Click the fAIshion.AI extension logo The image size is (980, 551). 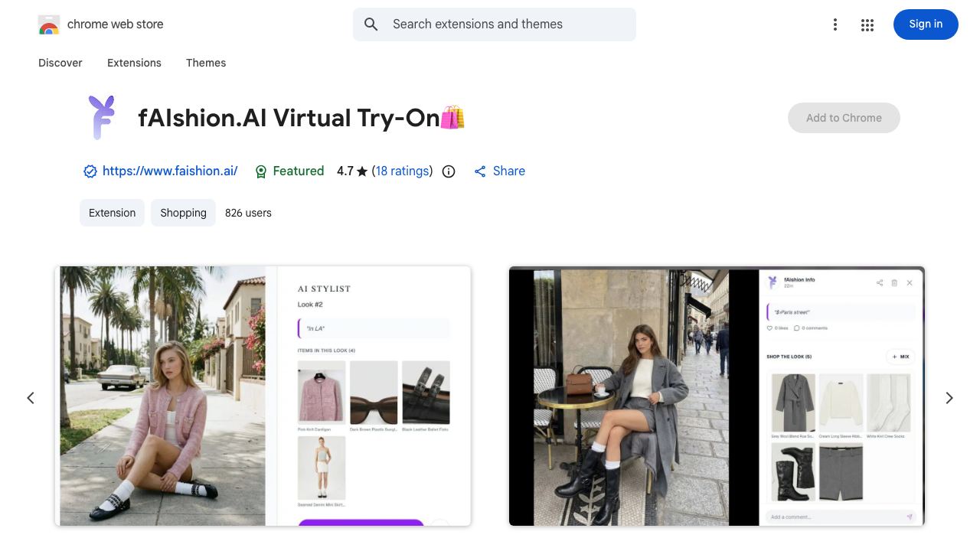coord(102,117)
